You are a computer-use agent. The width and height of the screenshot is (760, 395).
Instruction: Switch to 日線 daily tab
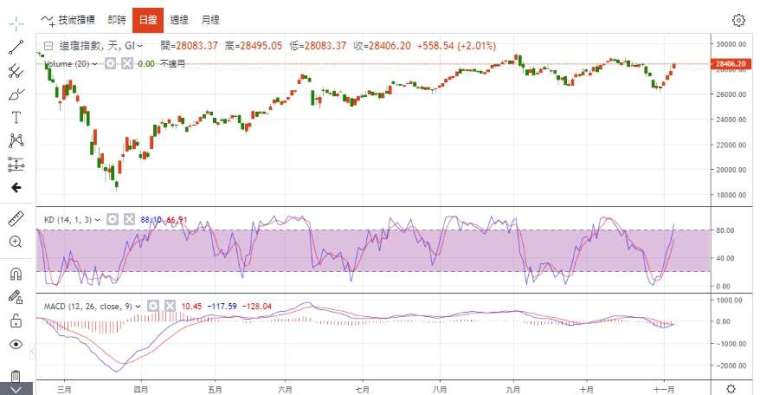pyautogui.click(x=148, y=20)
